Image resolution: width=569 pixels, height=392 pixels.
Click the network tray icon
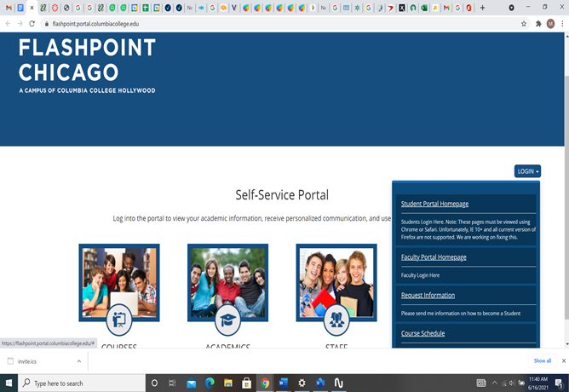pos(503,383)
